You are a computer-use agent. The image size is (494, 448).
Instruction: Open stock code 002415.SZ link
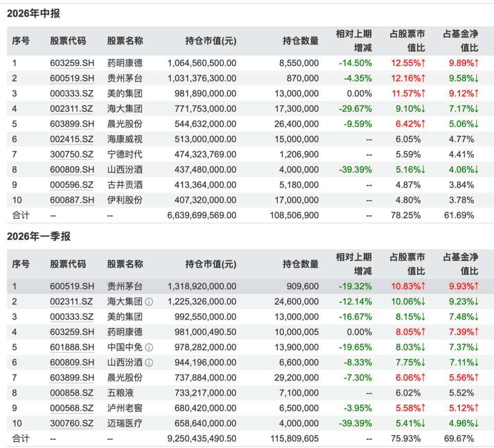point(72,140)
